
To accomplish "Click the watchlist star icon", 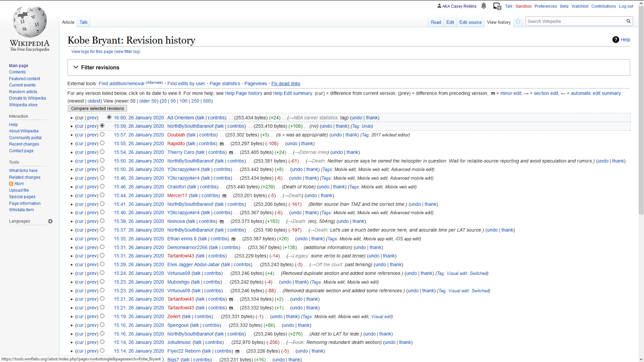I will click(x=518, y=21).
